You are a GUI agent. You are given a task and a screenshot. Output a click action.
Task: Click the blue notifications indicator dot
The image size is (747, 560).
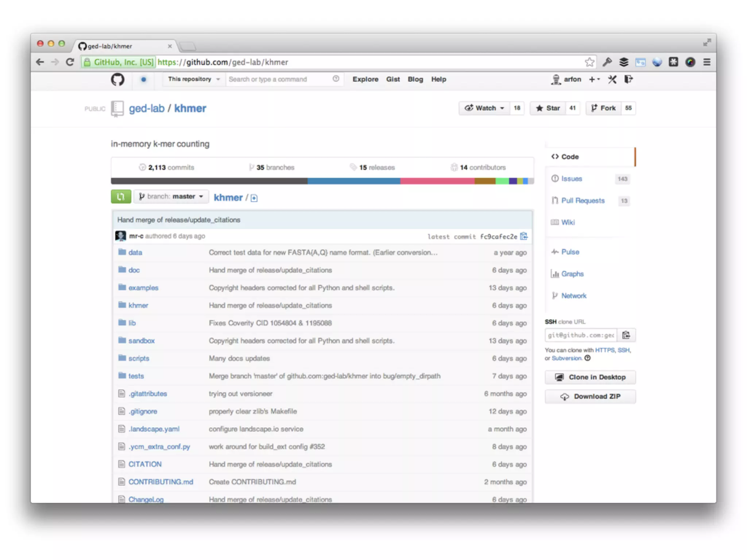tap(144, 79)
